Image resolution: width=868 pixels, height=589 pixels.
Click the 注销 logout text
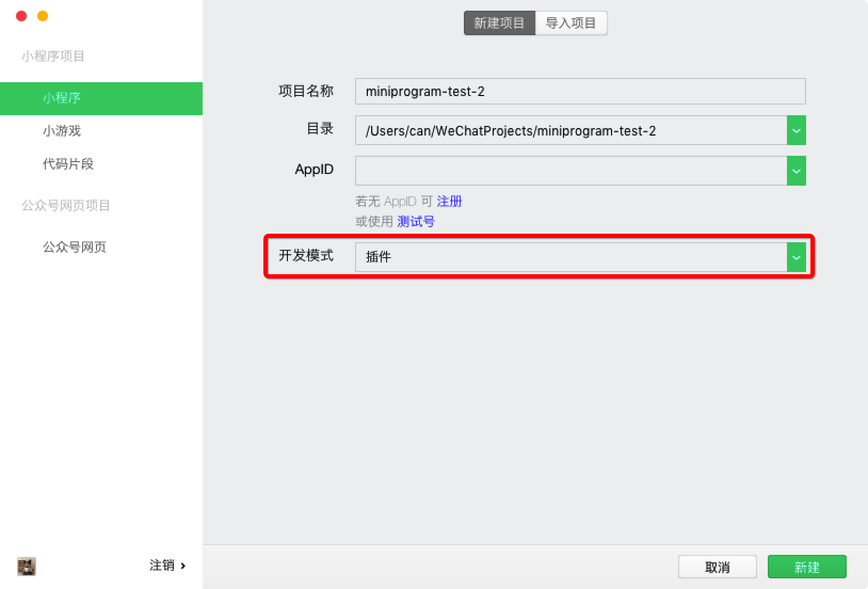[x=162, y=566]
